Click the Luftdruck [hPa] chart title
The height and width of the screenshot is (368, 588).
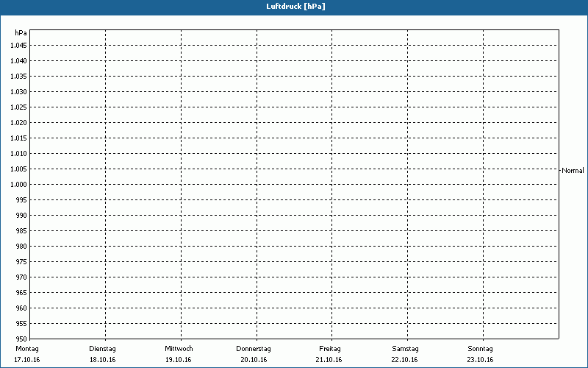[x=295, y=7]
